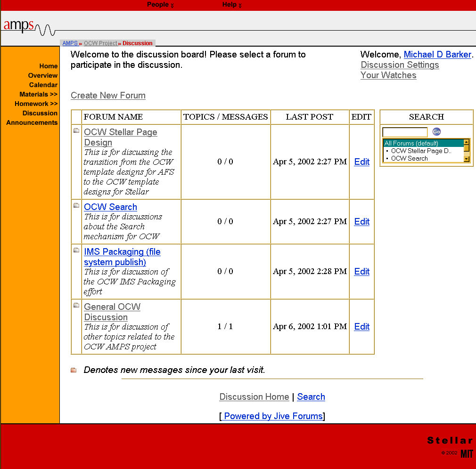Screen dimensions: 476x469
Task: Click folder icon beside General OCW Discussion
Action: click(76, 305)
